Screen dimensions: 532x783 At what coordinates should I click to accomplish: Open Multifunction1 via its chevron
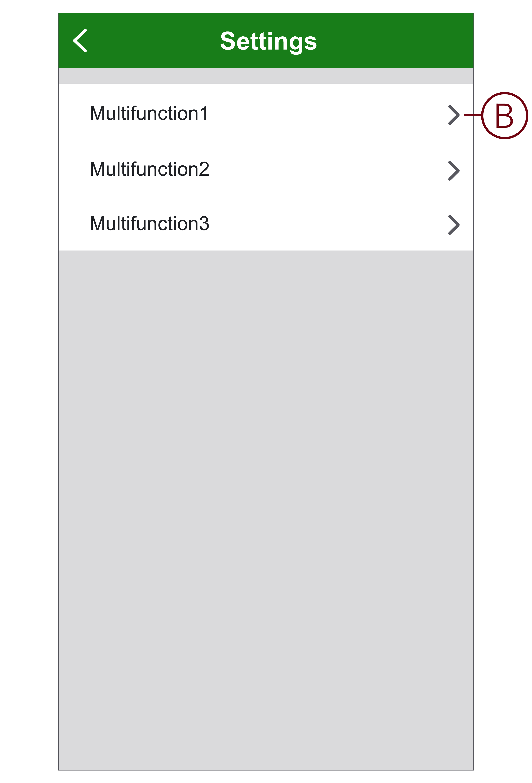point(454,115)
